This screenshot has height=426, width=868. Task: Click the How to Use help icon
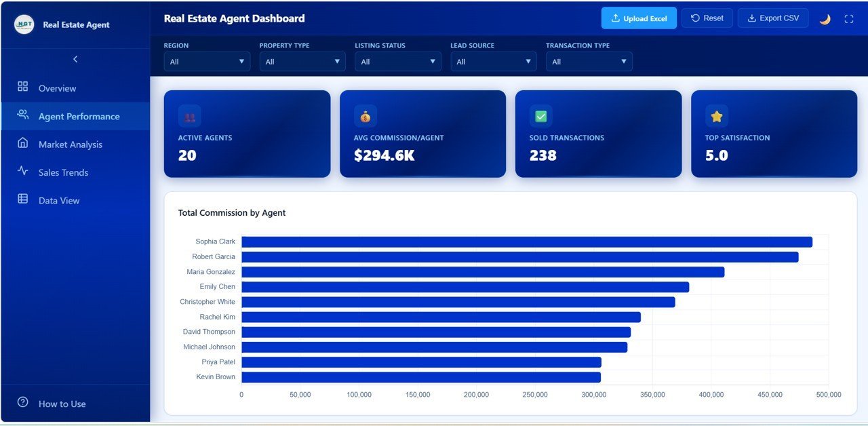22,403
